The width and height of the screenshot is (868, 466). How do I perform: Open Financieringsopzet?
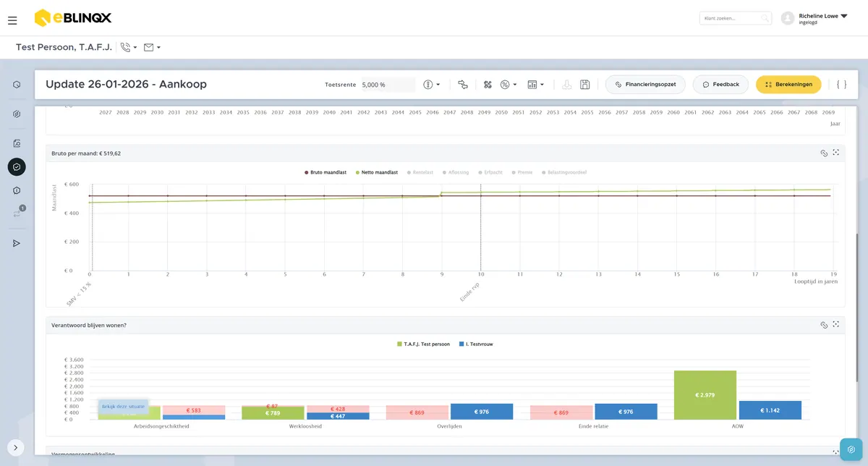(x=645, y=85)
